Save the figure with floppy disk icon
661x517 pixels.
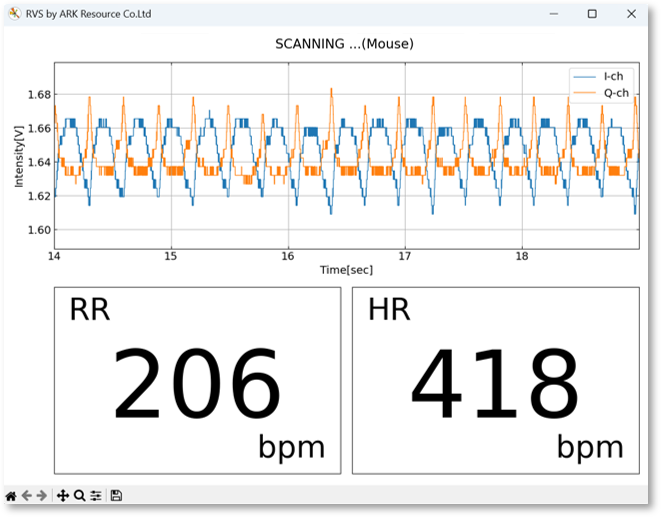(117, 496)
